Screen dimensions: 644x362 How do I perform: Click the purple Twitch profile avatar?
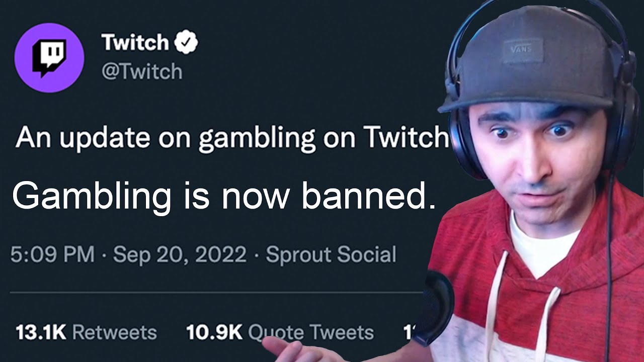(49, 58)
